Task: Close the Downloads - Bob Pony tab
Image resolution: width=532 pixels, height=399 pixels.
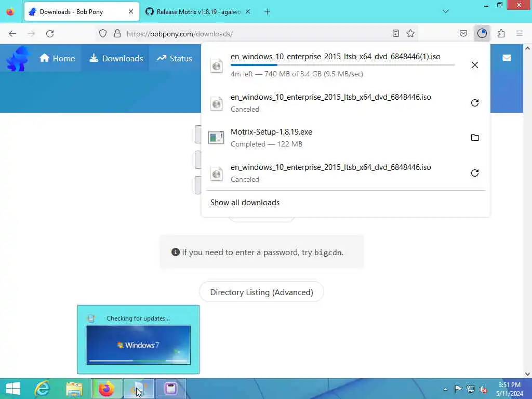Action: 131,12
